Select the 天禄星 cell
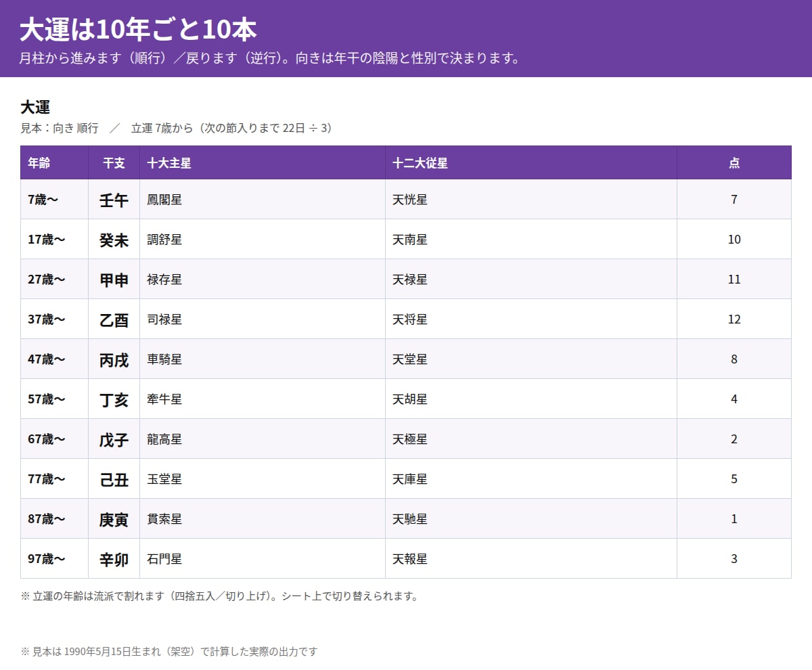This screenshot has width=812, height=670. tap(531, 280)
